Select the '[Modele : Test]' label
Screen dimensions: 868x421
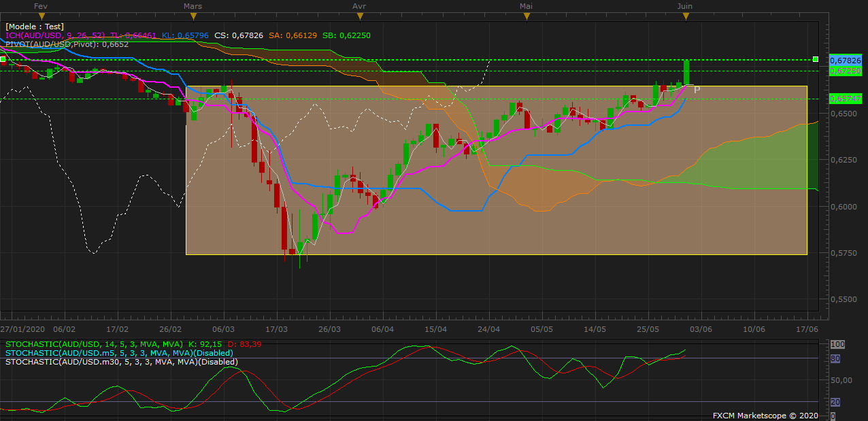35,27
